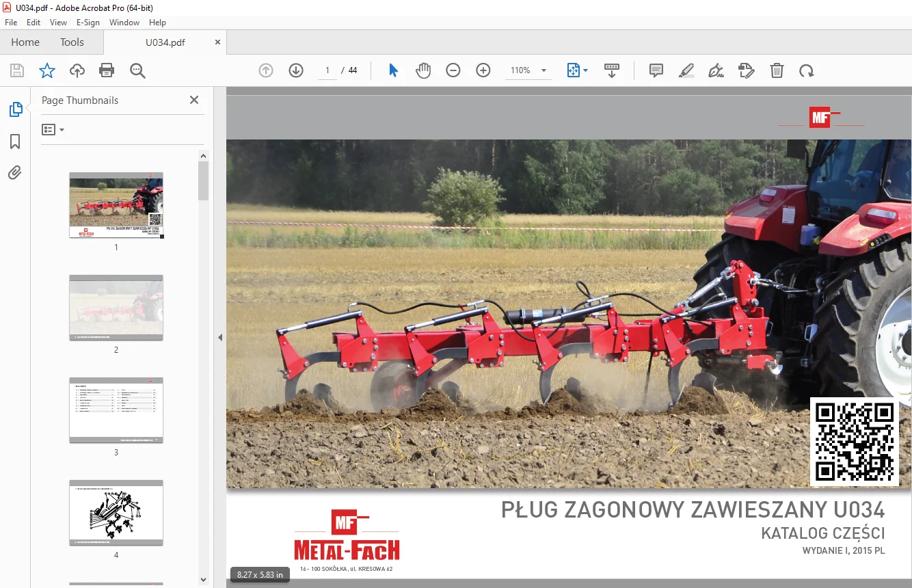Choose the Selection arrow tool
The image size is (912, 588).
pos(393,70)
